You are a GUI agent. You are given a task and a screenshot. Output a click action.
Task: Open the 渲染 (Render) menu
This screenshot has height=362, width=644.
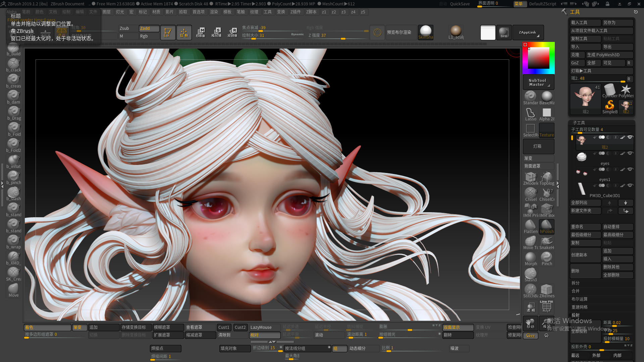click(x=214, y=12)
